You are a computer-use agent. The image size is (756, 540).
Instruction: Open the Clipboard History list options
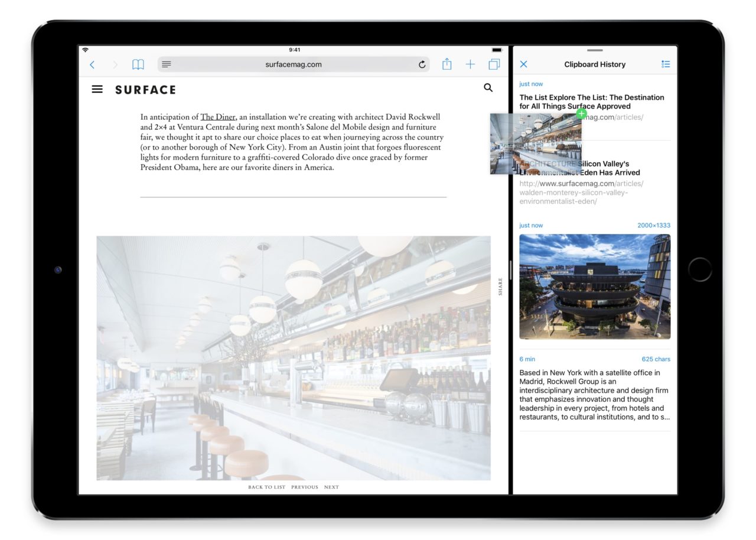(666, 64)
